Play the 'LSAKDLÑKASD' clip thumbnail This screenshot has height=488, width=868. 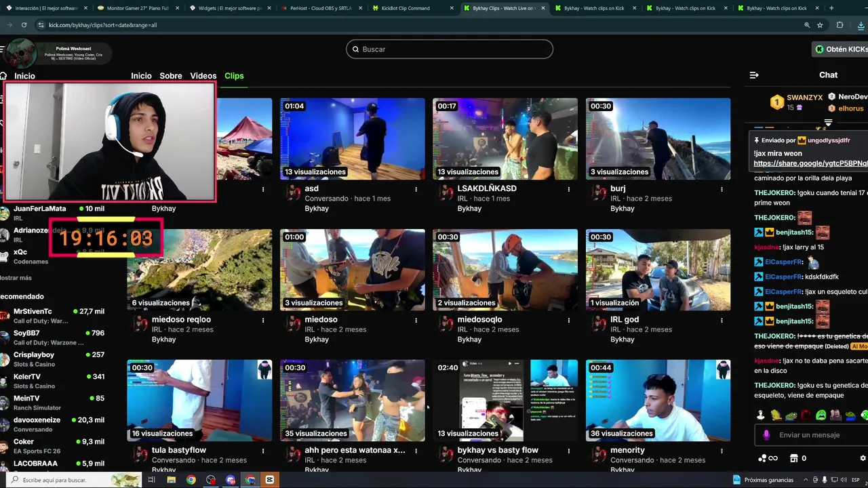pyautogui.click(x=505, y=139)
